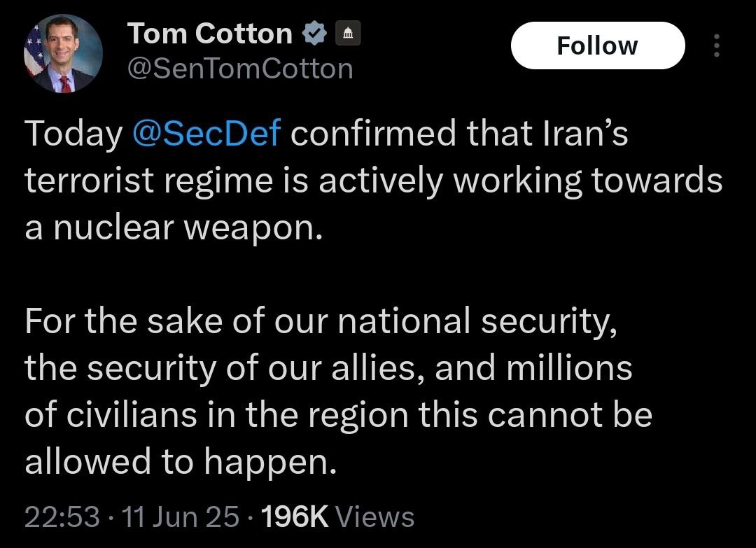This screenshot has width=756, height=548.
Task: Open the 196K view count
Action: coord(294,517)
